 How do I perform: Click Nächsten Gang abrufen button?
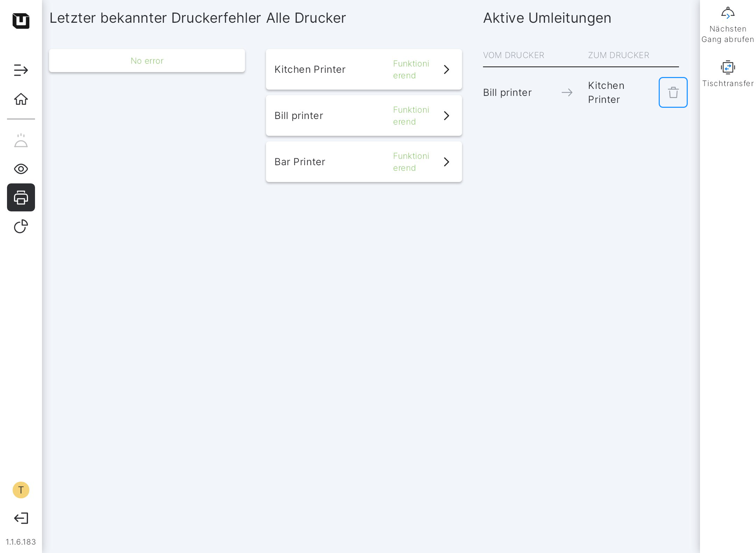coord(728,24)
